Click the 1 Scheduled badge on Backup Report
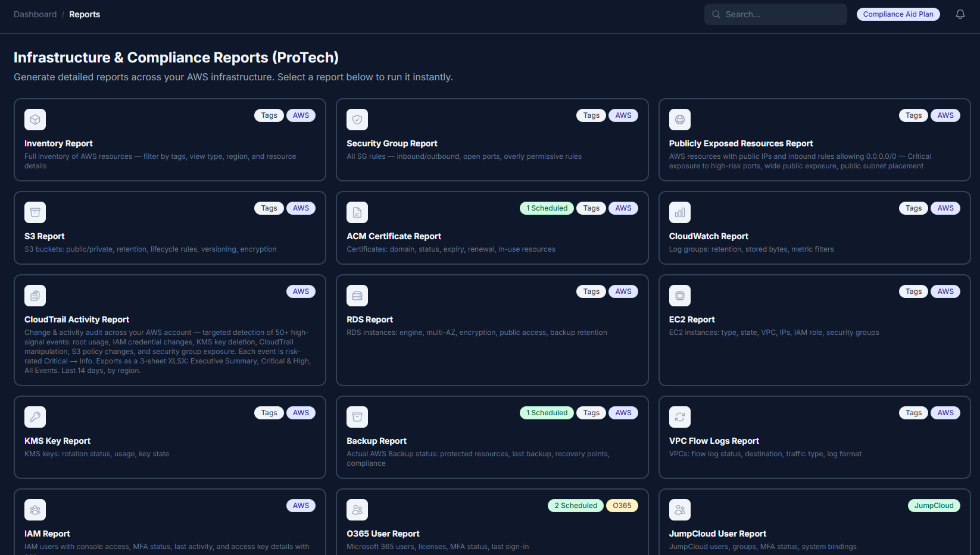Image resolution: width=980 pixels, height=555 pixels. pos(547,413)
